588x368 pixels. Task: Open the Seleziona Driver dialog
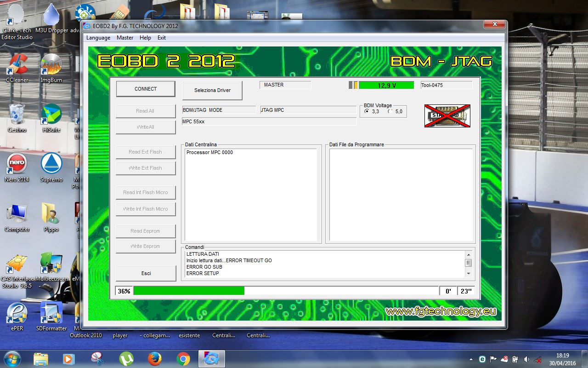point(212,90)
